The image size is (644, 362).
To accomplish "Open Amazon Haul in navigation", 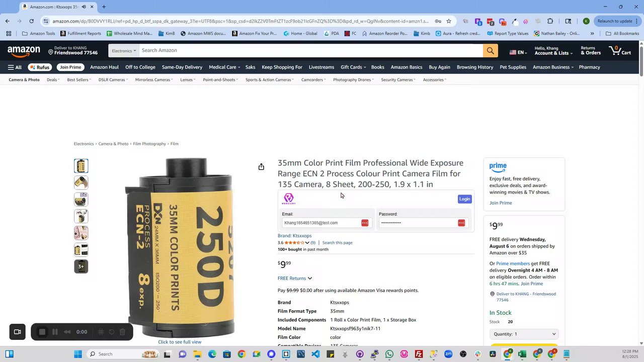I will click(104, 67).
